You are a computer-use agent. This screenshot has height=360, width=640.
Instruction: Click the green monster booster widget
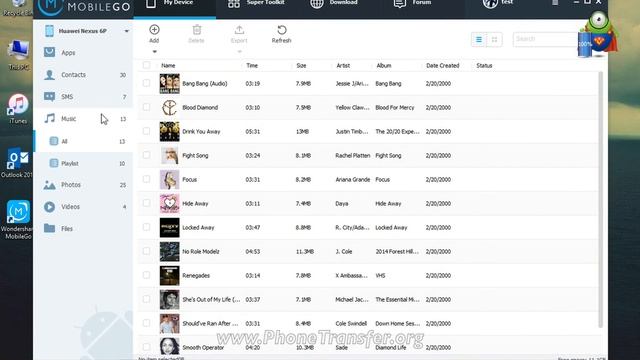(598, 33)
